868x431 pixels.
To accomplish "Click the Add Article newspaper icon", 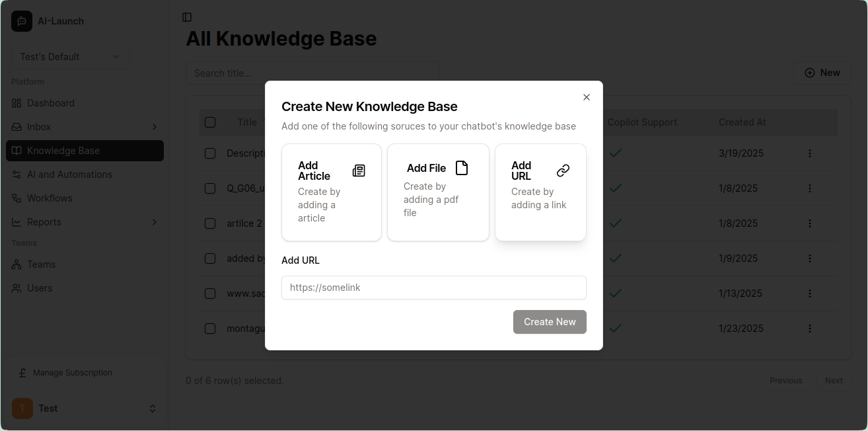I will click(359, 171).
